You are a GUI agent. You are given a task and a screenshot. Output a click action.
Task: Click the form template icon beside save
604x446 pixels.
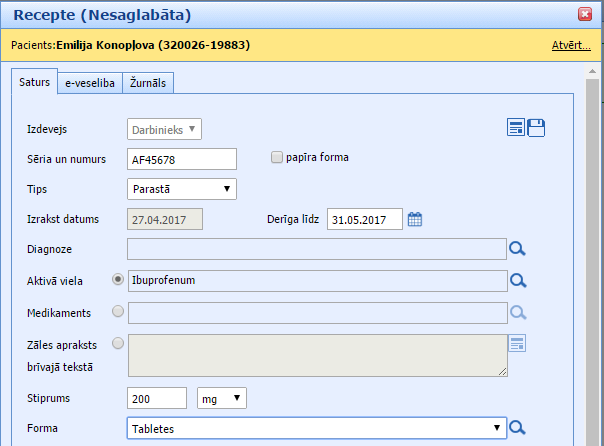pyautogui.click(x=516, y=127)
